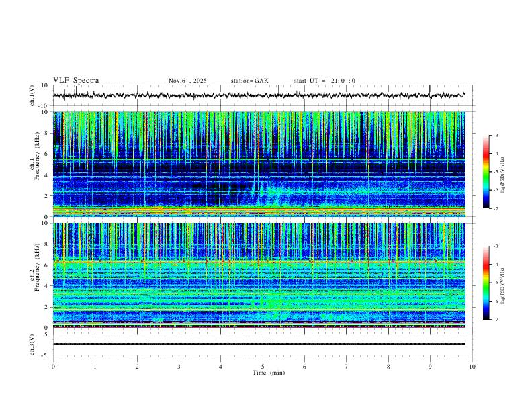Image resolution: width=532 pixels, height=411 pixels.
Task: Click the ch.2 "Frequency (kHz)" axis label
Action: tap(37, 267)
